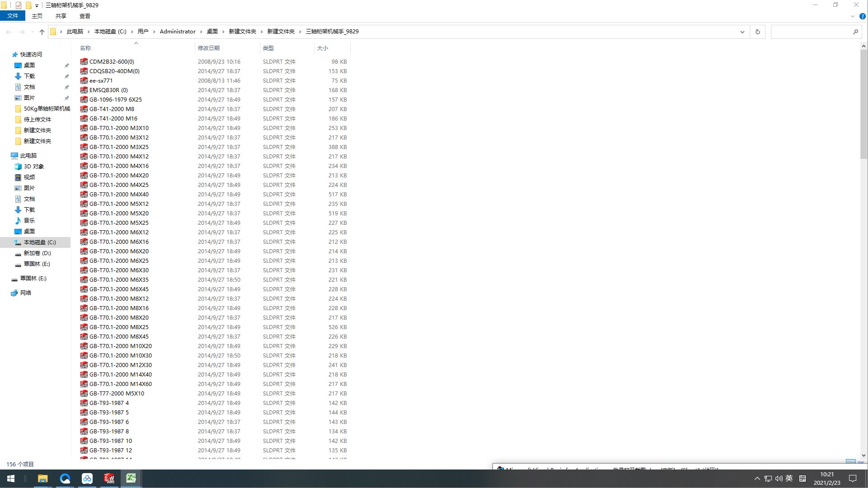Screen dimensions: 868x488
Task: Expand the ribbon with the chevron
Action: (x=852, y=16)
